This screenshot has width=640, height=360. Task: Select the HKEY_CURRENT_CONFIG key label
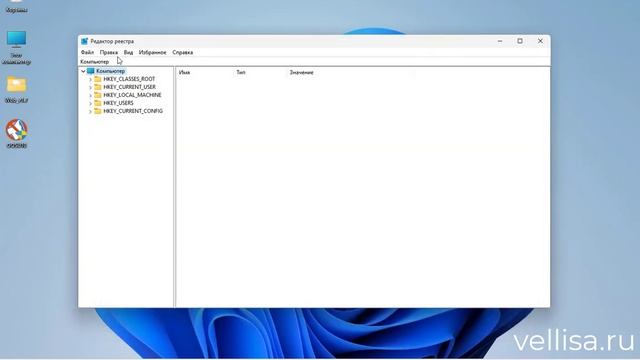click(133, 111)
